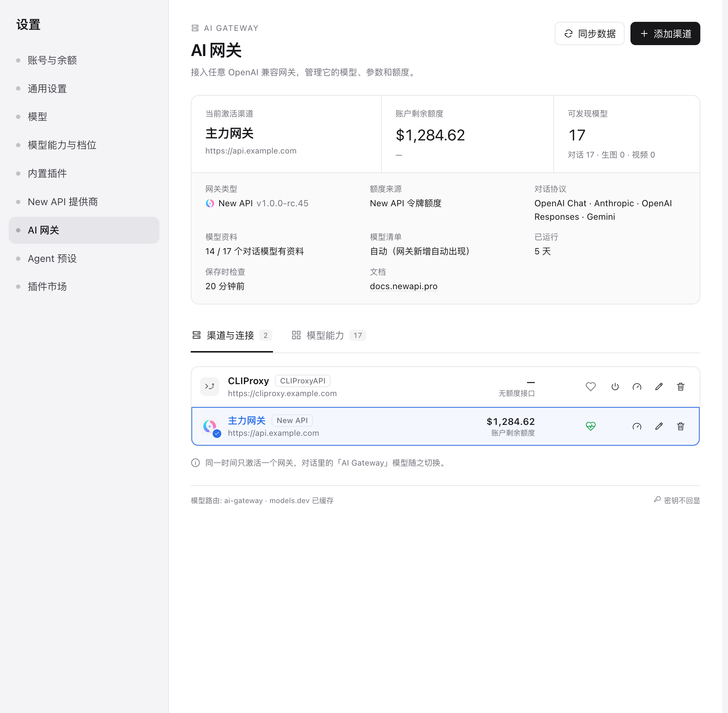The width and height of the screenshot is (728, 713).
Task: Click the info icon below channel list
Action: pos(195,463)
